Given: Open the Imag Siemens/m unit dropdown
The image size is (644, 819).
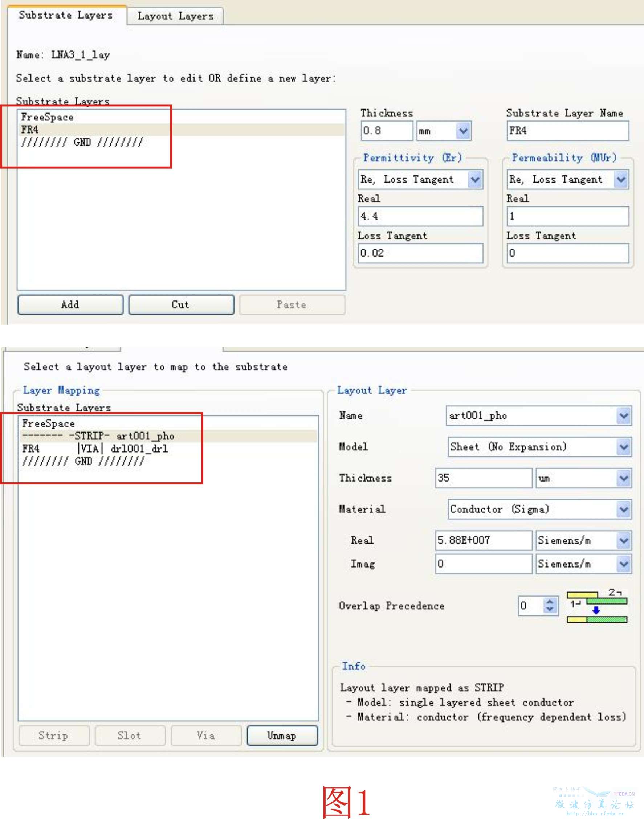Looking at the screenshot, I should (x=584, y=564).
